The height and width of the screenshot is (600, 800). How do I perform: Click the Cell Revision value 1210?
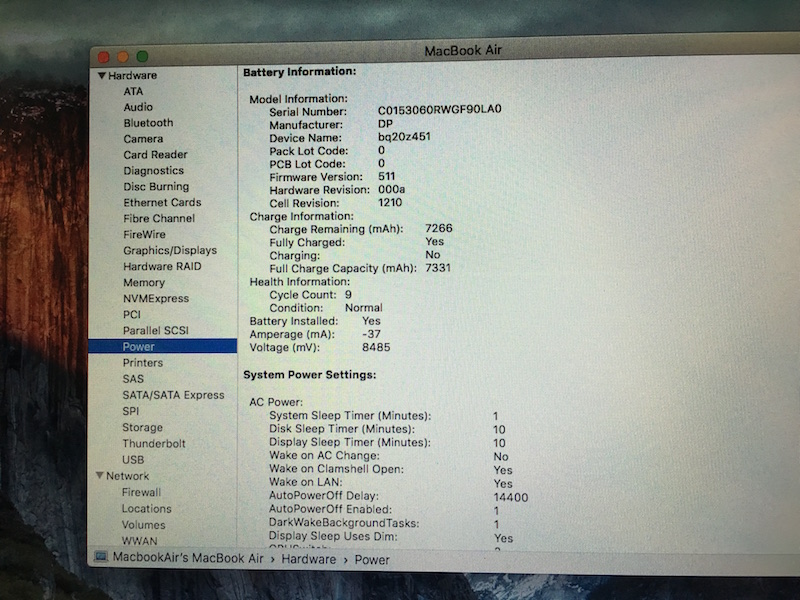pyautogui.click(x=390, y=203)
